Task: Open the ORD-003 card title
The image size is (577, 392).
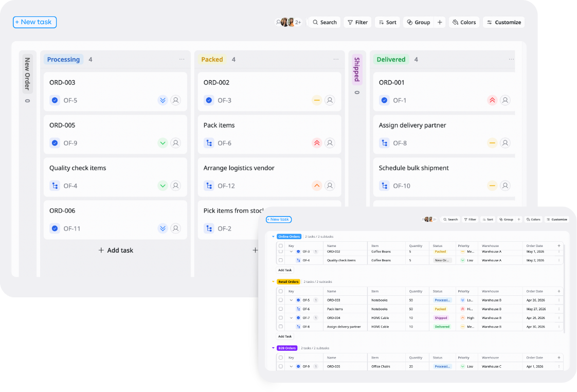Action: (62, 82)
